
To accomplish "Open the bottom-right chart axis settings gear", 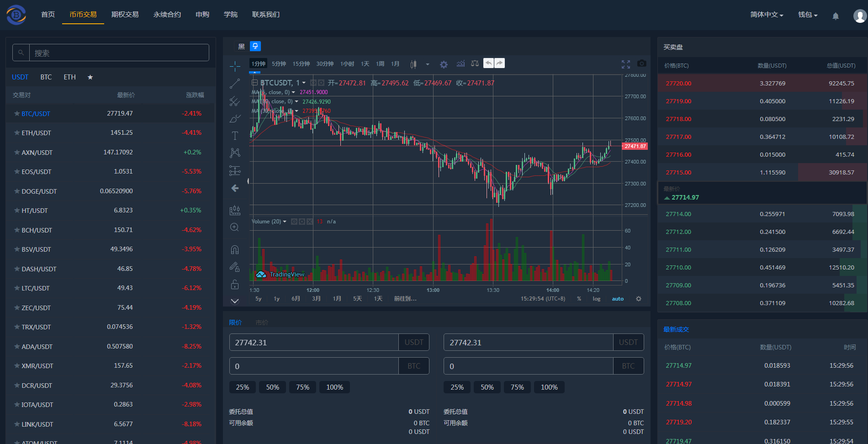I will pos(639,299).
